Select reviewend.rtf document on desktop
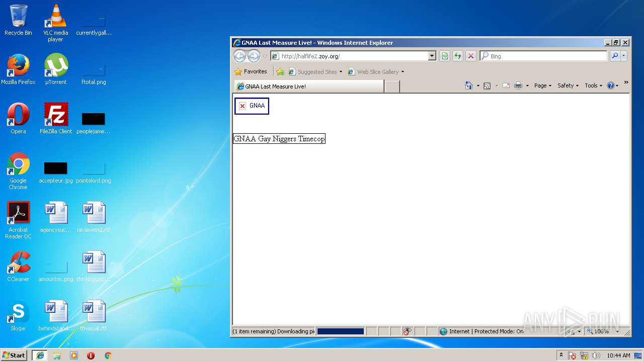644x362 pixels. coord(94,217)
